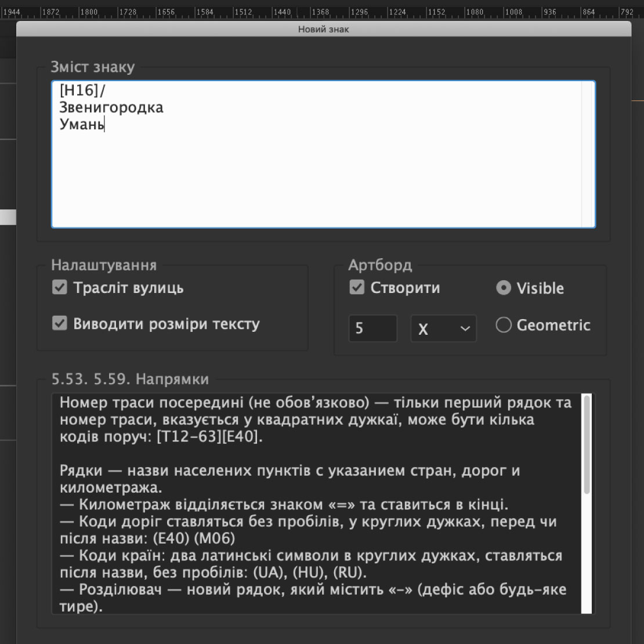Click the Звенигородка line in sign content
The image size is (644, 644).
(x=111, y=108)
